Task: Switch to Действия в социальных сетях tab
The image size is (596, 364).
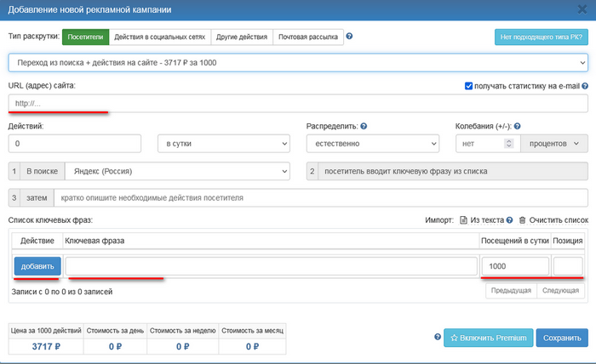Action: click(x=162, y=37)
